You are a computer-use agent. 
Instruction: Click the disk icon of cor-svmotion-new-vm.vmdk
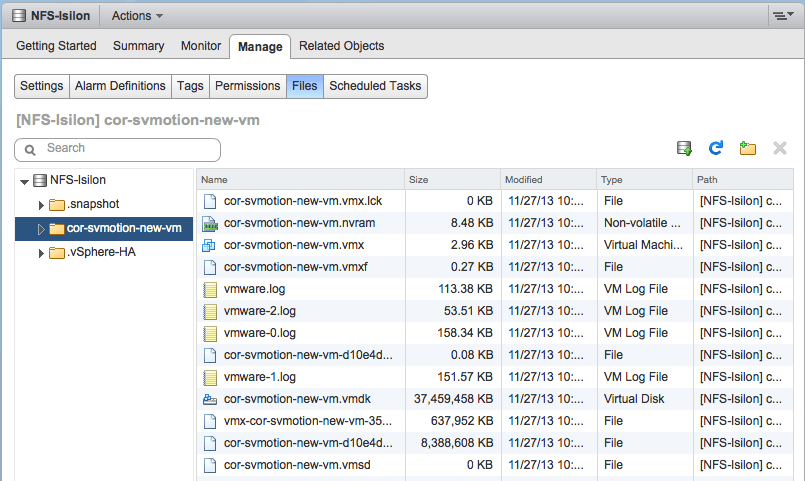(209, 399)
